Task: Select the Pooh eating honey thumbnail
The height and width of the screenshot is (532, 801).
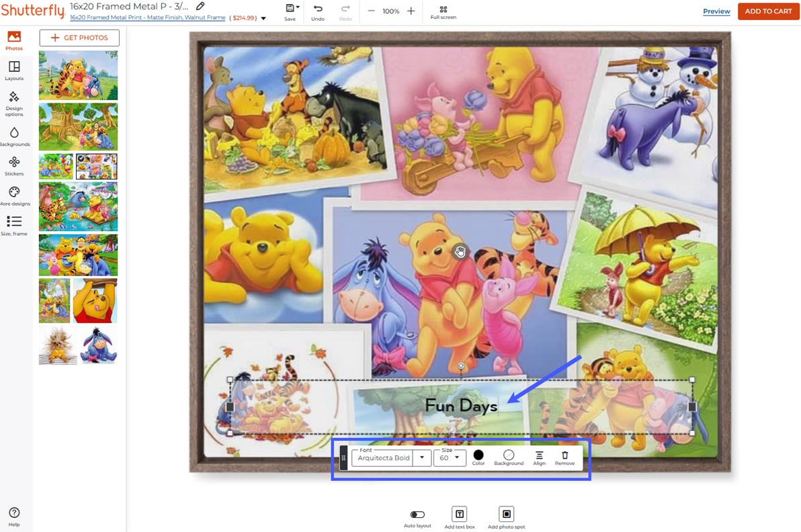Action: coord(95,301)
